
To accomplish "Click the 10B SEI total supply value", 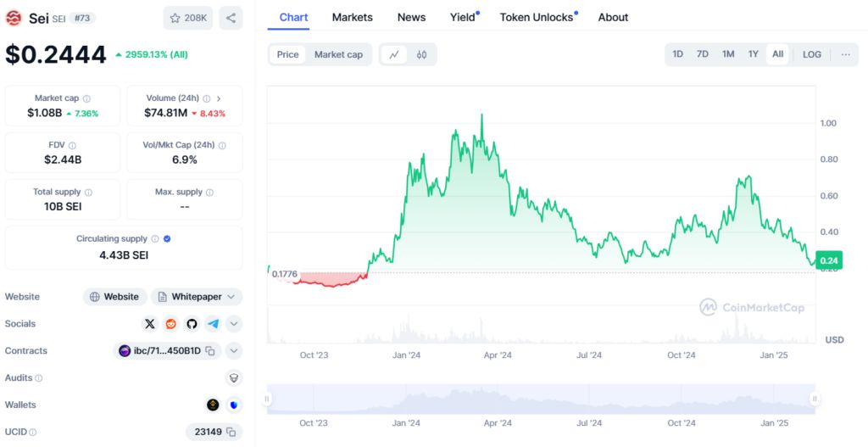I will tap(63, 207).
